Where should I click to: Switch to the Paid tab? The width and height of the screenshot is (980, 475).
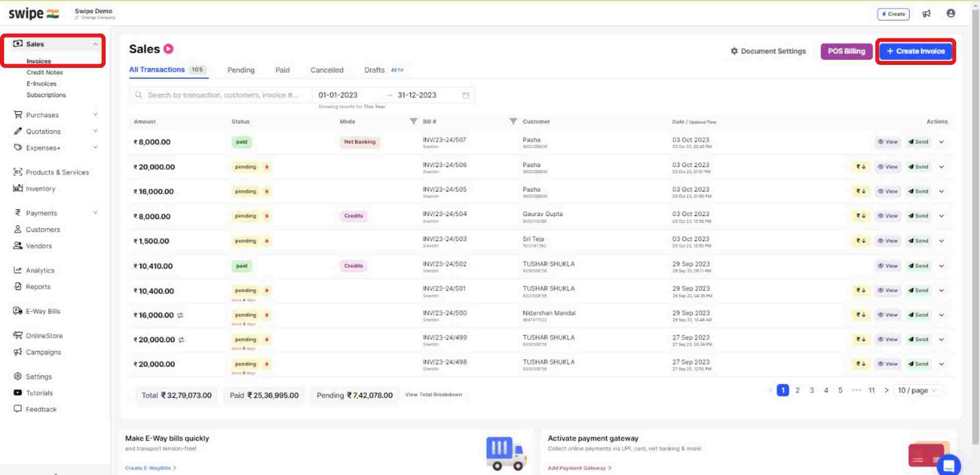(x=282, y=70)
